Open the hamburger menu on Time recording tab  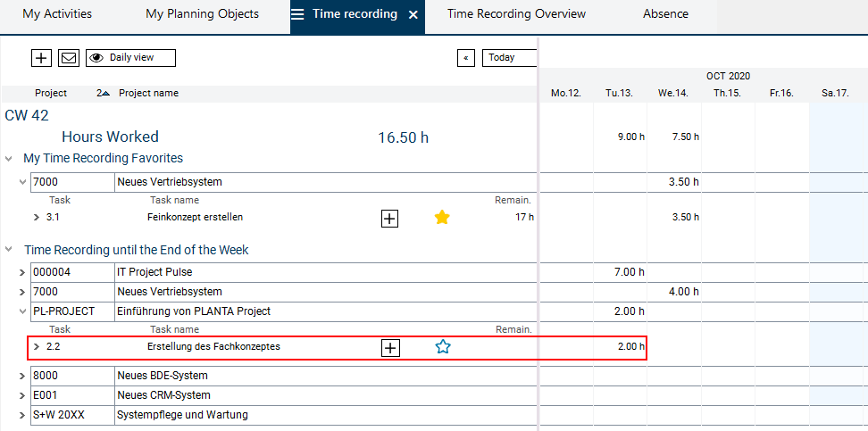click(x=297, y=14)
